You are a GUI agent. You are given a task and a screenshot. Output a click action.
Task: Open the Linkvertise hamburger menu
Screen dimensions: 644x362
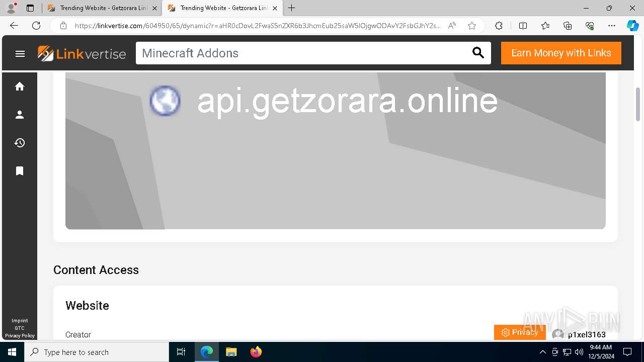coord(20,53)
